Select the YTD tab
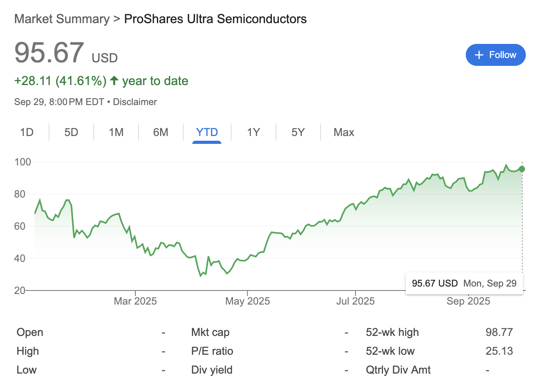The image size is (547, 392). click(207, 132)
